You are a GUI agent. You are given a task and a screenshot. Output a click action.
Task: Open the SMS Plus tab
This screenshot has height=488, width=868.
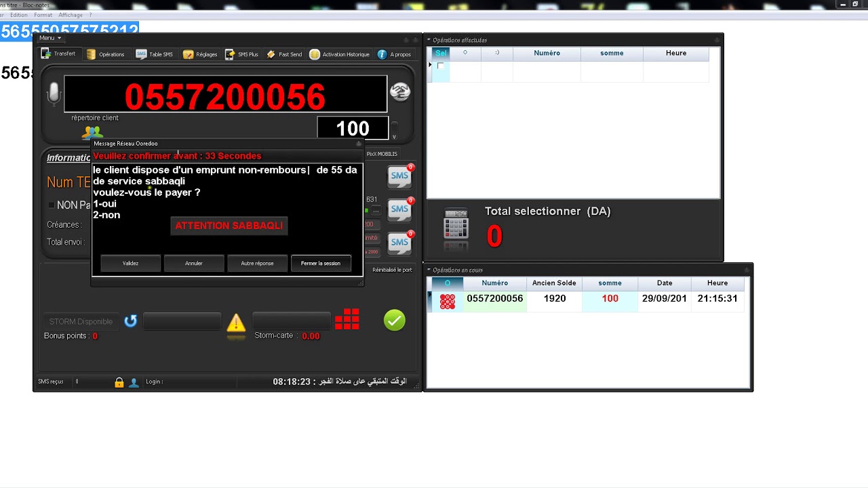242,54
